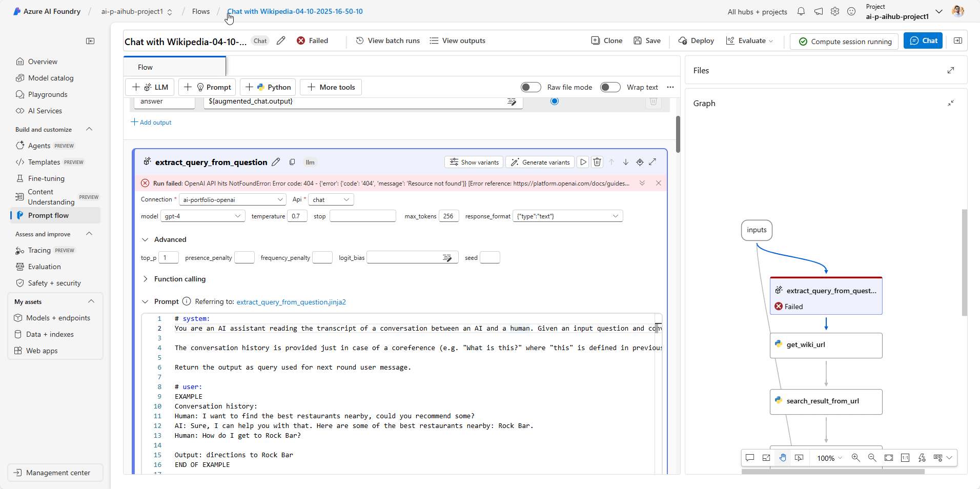Open user profile avatar
Image resolution: width=980 pixels, height=489 pixels.
(958, 11)
